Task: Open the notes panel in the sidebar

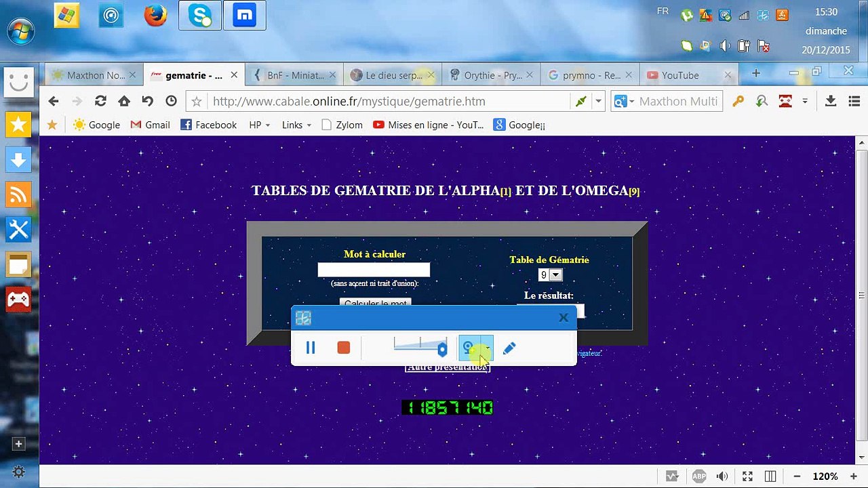Action: tap(18, 265)
